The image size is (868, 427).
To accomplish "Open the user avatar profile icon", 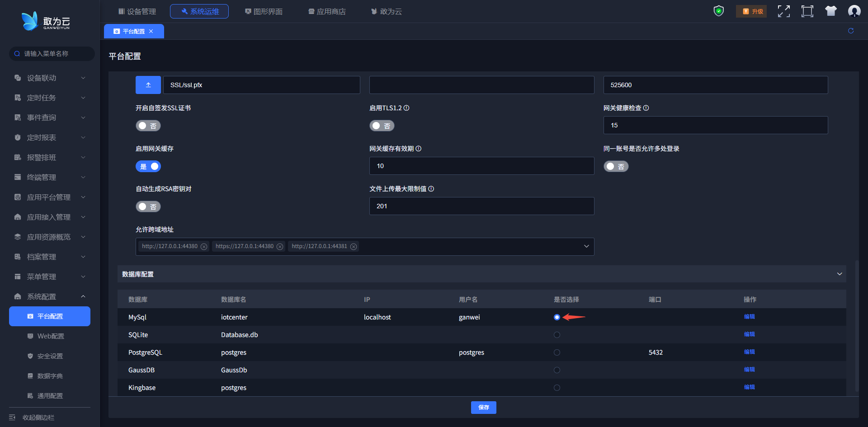I will 854,11.
